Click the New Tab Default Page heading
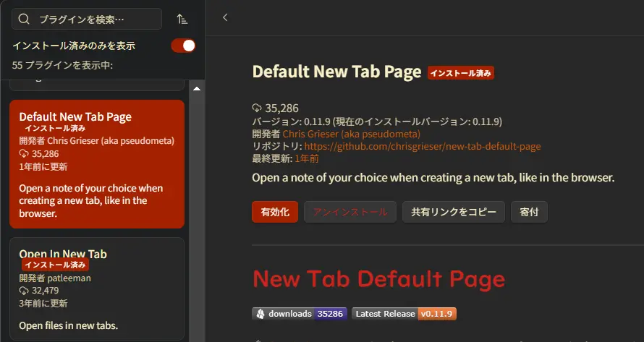Viewport: 644px width, 342px height. coord(378,279)
